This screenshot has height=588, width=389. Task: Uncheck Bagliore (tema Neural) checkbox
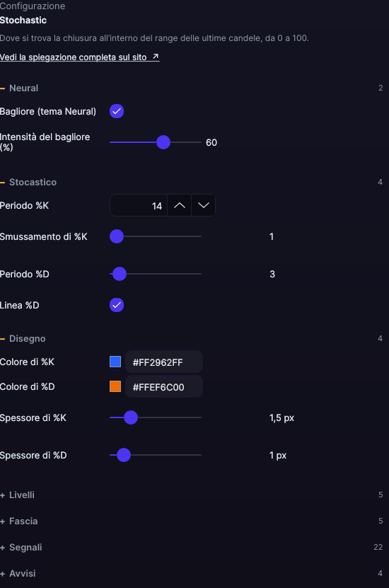click(117, 111)
